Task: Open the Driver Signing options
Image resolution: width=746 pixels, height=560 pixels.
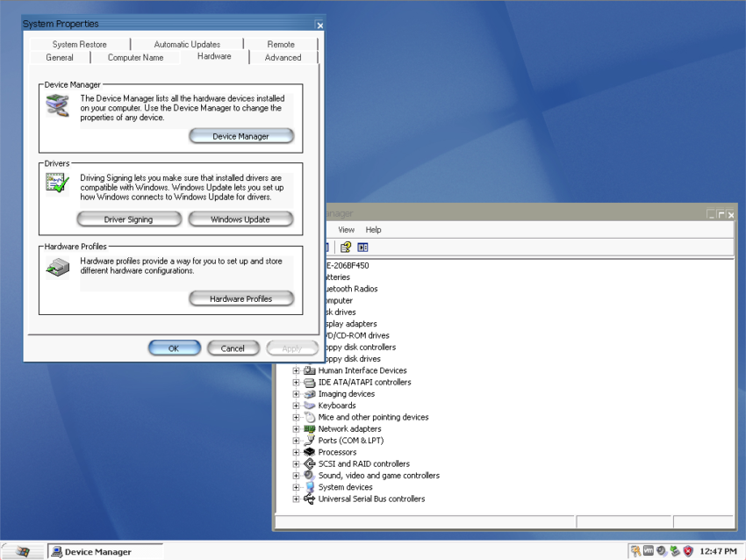Action: tap(129, 219)
